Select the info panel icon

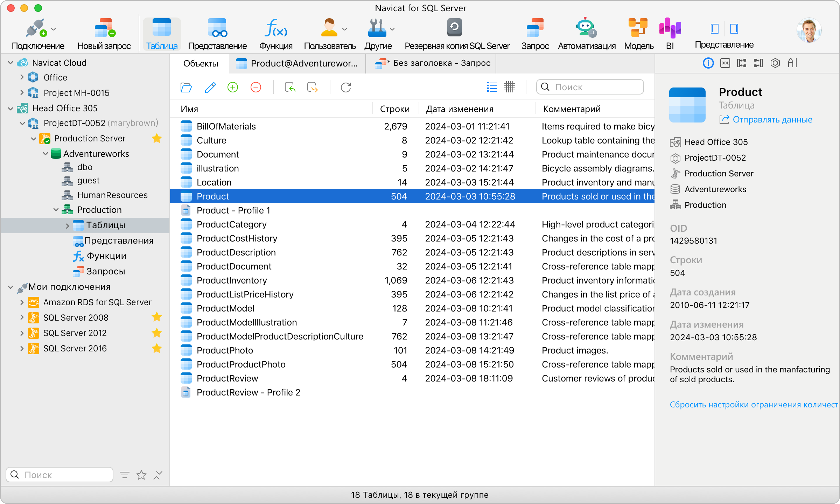coord(708,63)
